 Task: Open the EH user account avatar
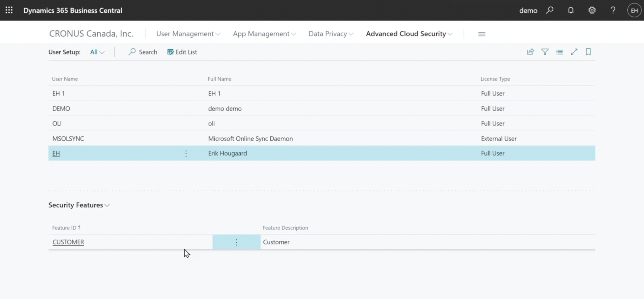point(634,10)
